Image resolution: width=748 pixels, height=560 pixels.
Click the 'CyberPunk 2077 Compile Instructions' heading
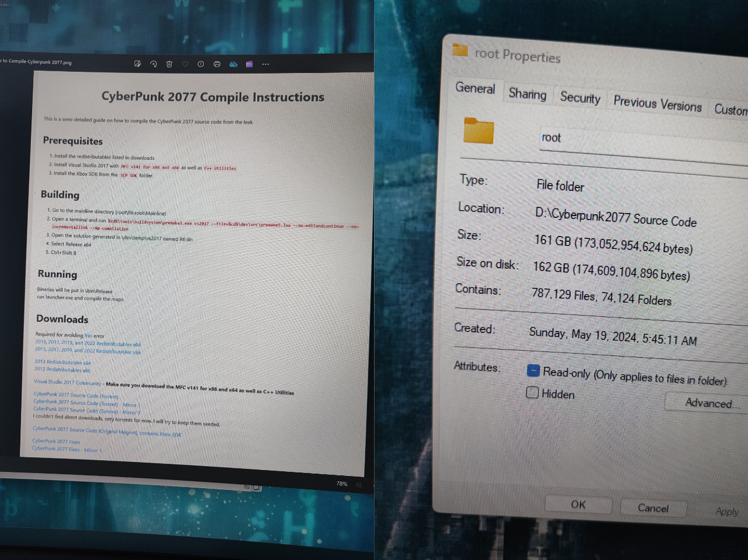213,97
